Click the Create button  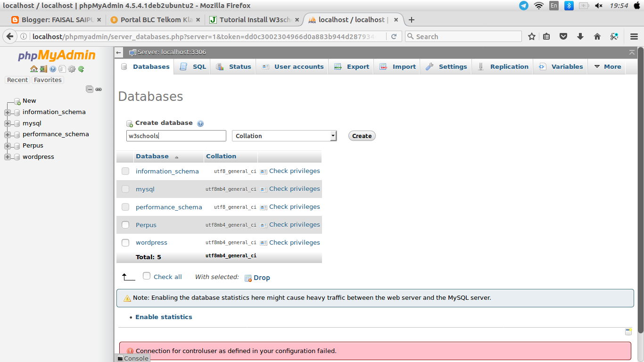pyautogui.click(x=361, y=136)
